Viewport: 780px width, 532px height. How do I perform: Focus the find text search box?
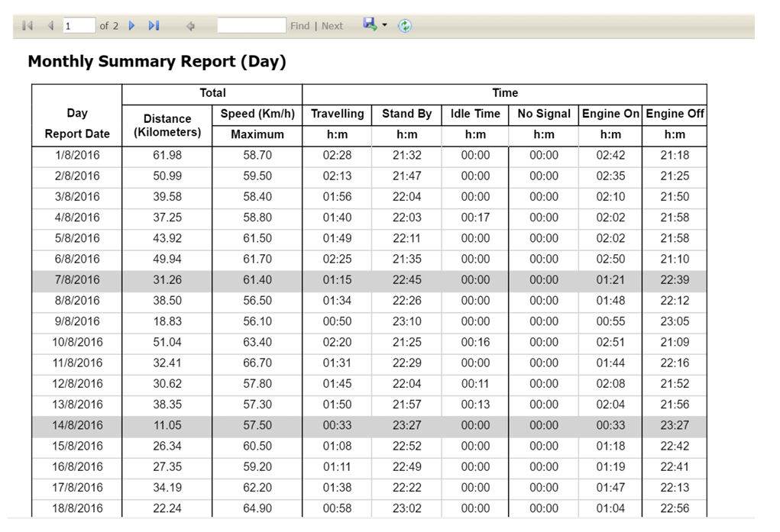[x=251, y=26]
